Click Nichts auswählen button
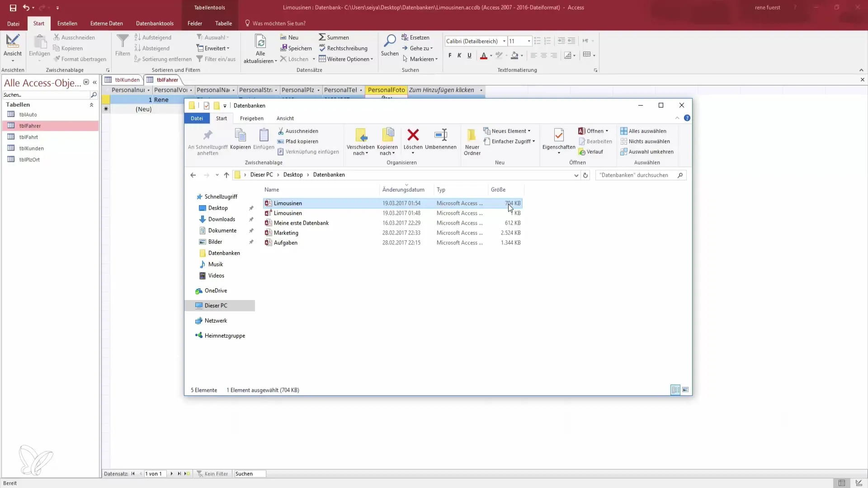Image resolution: width=868 pixels, height=488 pixels. (645, 141)
